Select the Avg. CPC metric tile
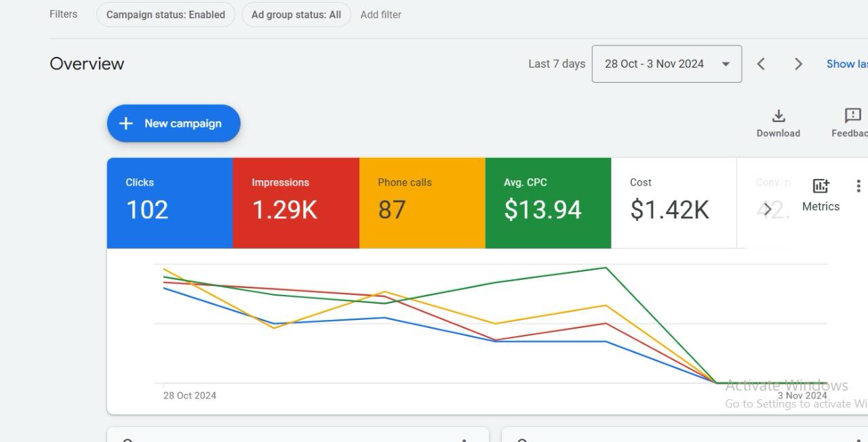This screenshot has width=868, height=442. pyautogui.click(x=548, y=203)
